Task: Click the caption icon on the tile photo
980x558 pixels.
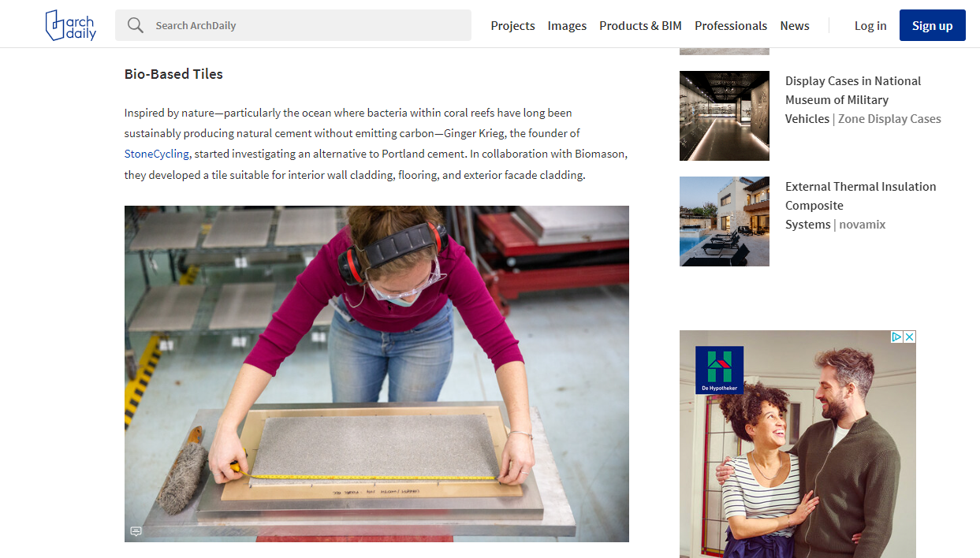Action: click(x=136, y=531)
